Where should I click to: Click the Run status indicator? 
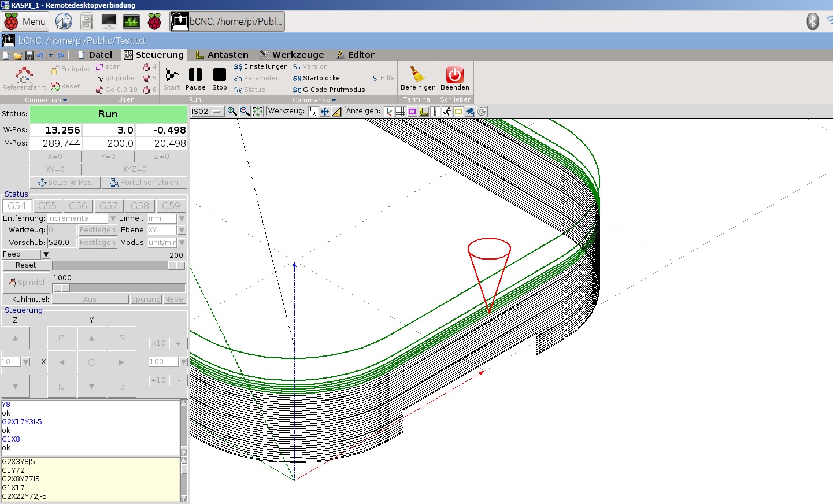pyautogui.click(x=108, y=114)
